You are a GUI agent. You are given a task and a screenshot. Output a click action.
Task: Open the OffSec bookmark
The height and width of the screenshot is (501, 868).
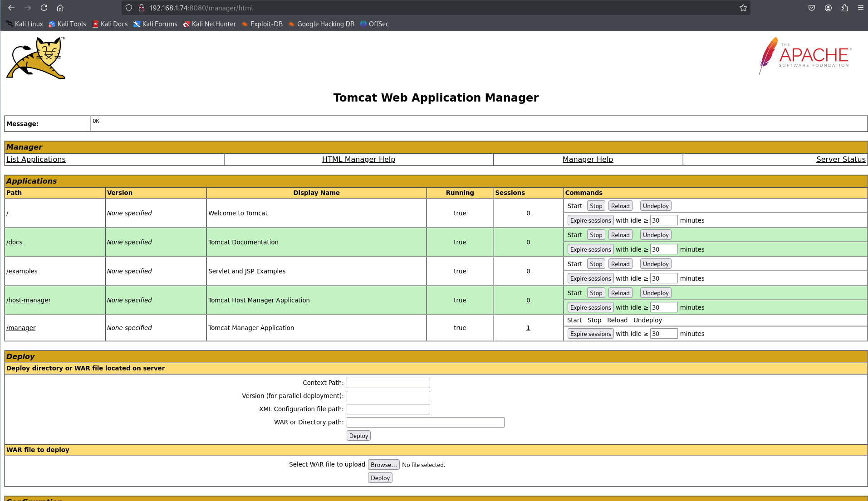pyautogui.click(x=374, y=24)
